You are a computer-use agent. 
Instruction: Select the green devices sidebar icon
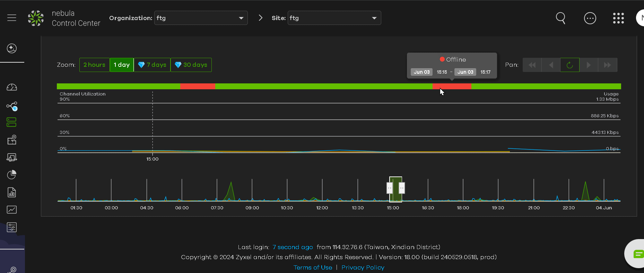pos(11,122)
